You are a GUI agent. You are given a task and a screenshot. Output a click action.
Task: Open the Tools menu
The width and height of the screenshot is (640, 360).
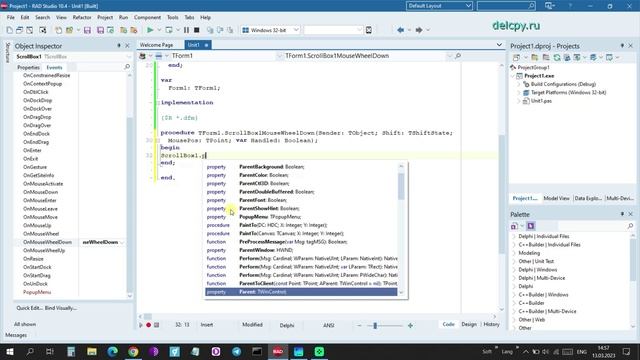173,18
